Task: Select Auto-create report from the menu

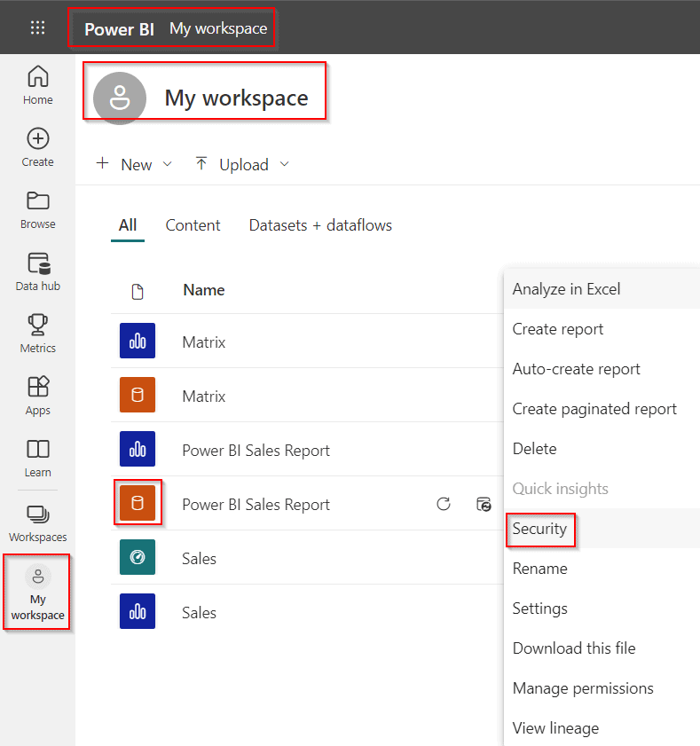Action: pos(602,369)
